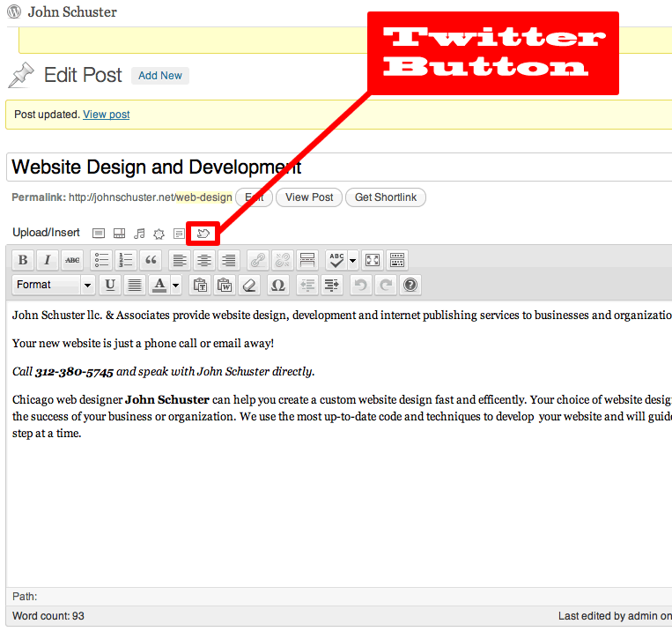Click the Get Shortlink button
Viewport: 672px width, 639px height.
click(x=386, y=197)
